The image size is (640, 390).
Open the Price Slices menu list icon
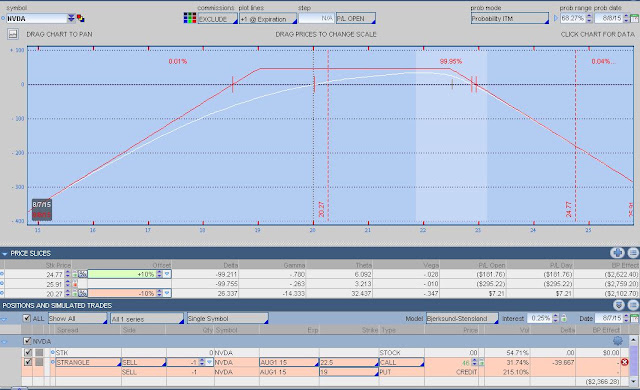633,253
